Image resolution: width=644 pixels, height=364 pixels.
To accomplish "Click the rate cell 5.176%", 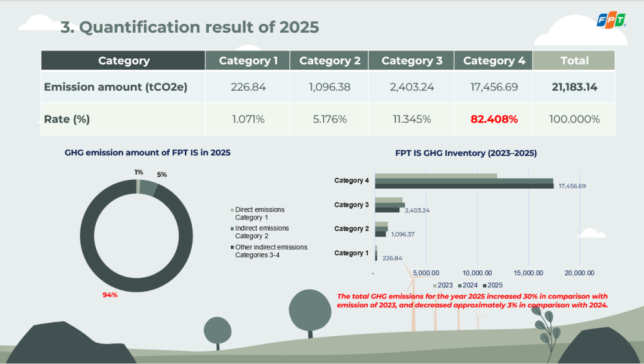I will [330, 119].
